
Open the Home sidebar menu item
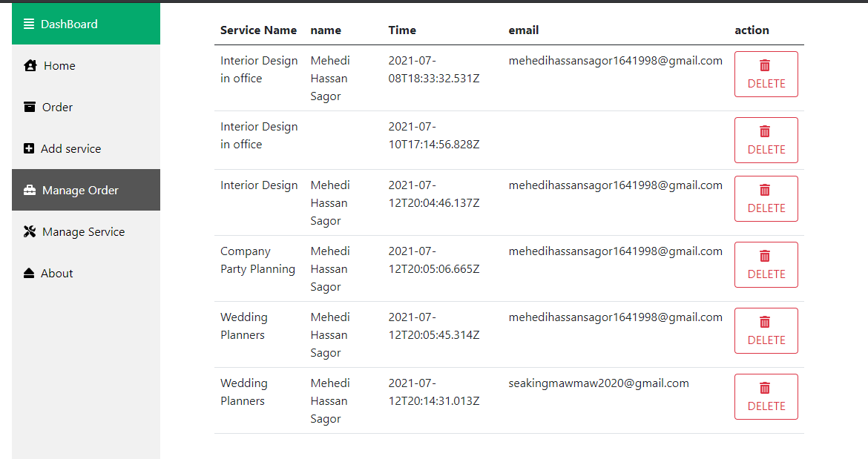pos(86,65)
